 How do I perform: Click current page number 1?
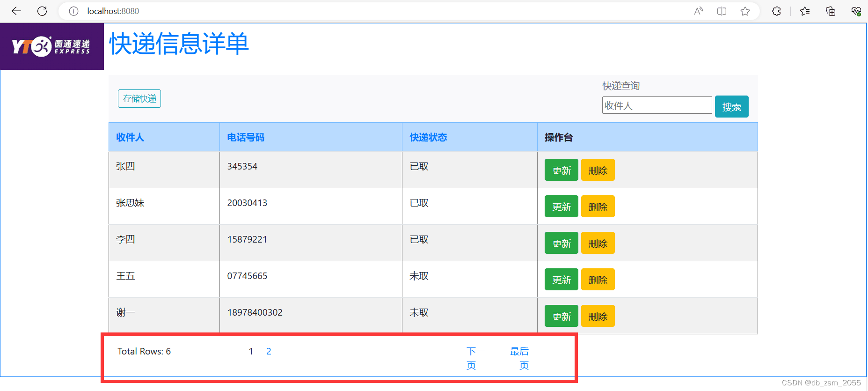pos(251,351)
